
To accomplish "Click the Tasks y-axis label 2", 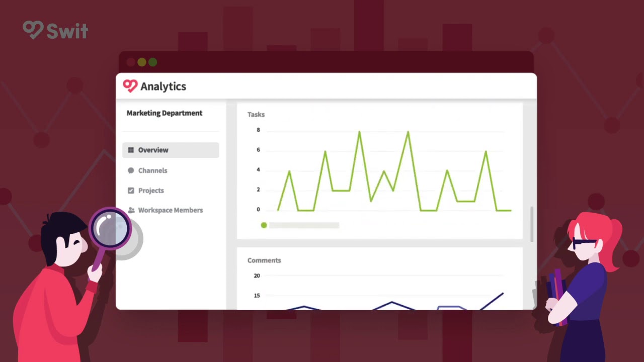I will (x=258, y=190).
